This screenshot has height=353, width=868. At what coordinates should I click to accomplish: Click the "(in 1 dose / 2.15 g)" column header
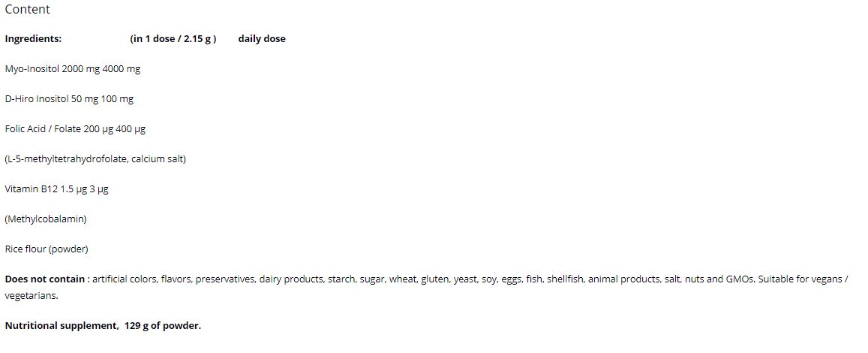tap(173, 39)
